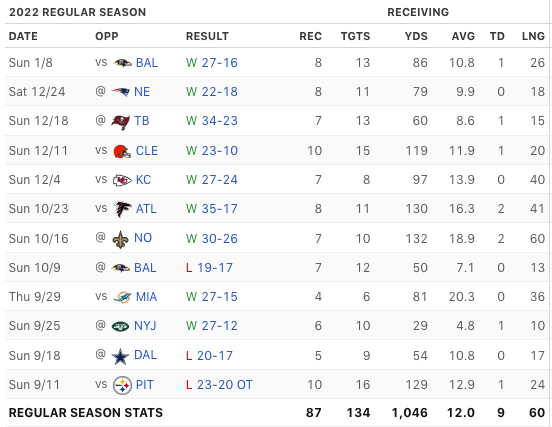Click the Patriots logo next to NE
The image size is (552, 427).
[x=121, y=92]
